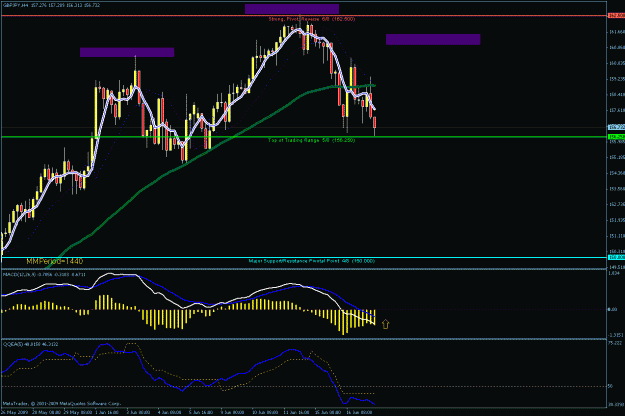The width and height of the screenshot is (625, 416).
Task: Click the MACD(12,26,9) indicator label
Action: (44, 275)
